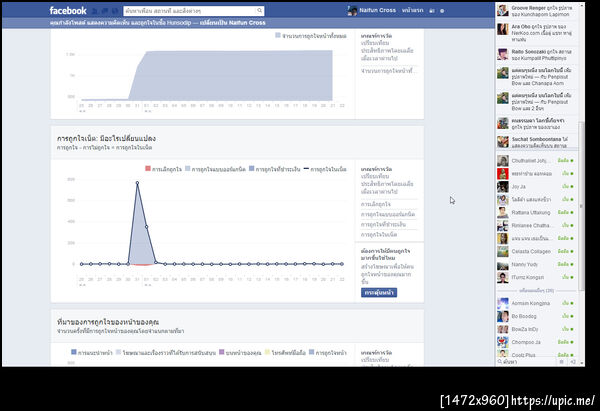The height and width of the screenshot is (411, 600).
Task: Toggle total page likes legend square
Action: [x=278, y=35]
